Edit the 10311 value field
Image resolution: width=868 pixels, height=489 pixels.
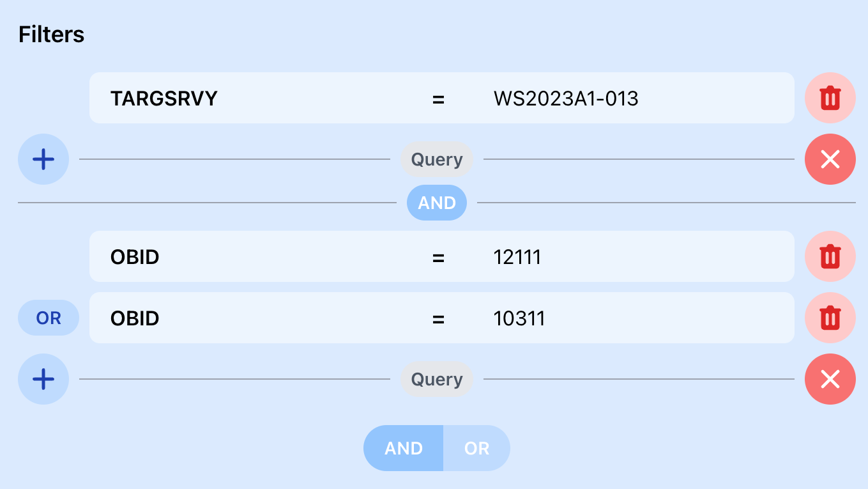click(x=519, y=318)
